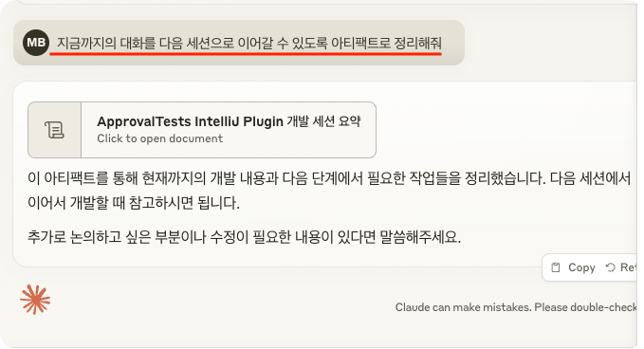Viewport: 644px width, 349px height.
Task: Click the paragraph starting '추가로 논의하고 싶은'
Action: [x=244, y=236]
